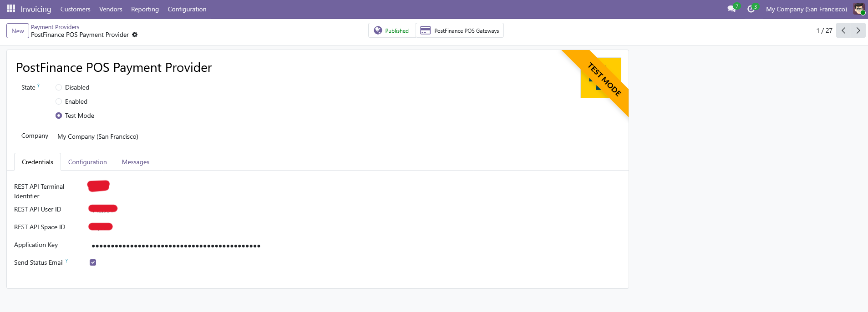Click the 1 / 27 pager counter
This screenshot has width=868, height=312.
pos(824,30)
